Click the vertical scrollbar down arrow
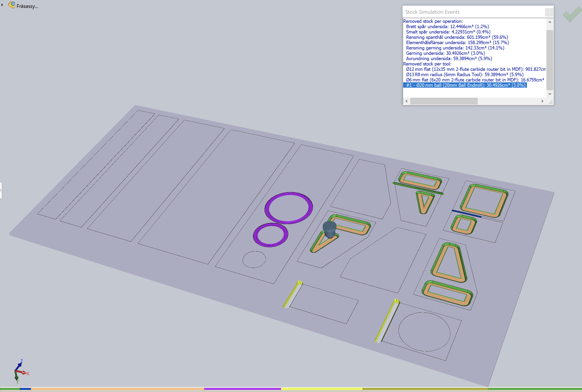This screenshot has height=392, width=582. click(550, 94)
